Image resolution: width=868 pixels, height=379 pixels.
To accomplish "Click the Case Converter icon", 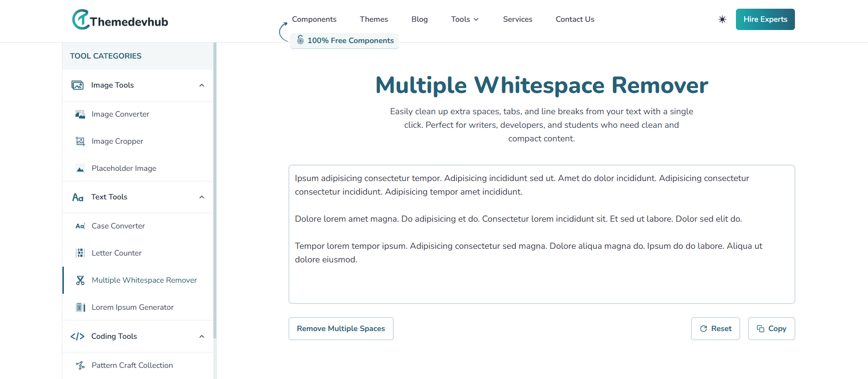I will pos(80,226).
